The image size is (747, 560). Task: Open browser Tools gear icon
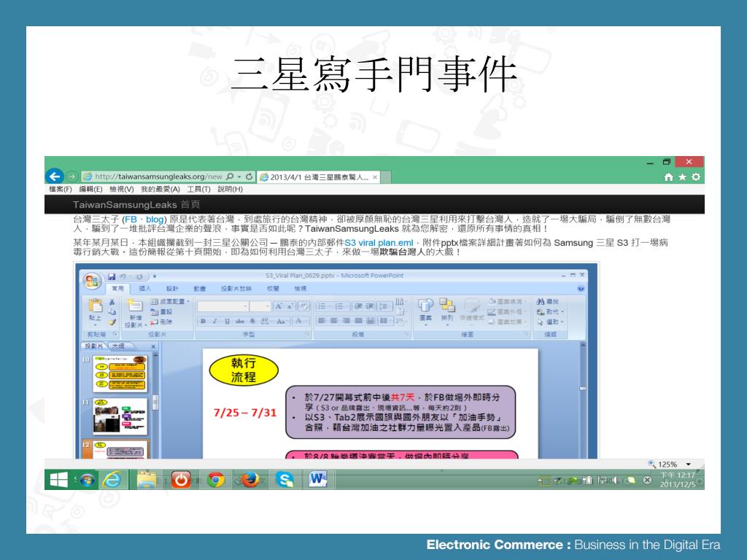pos(696,177)
